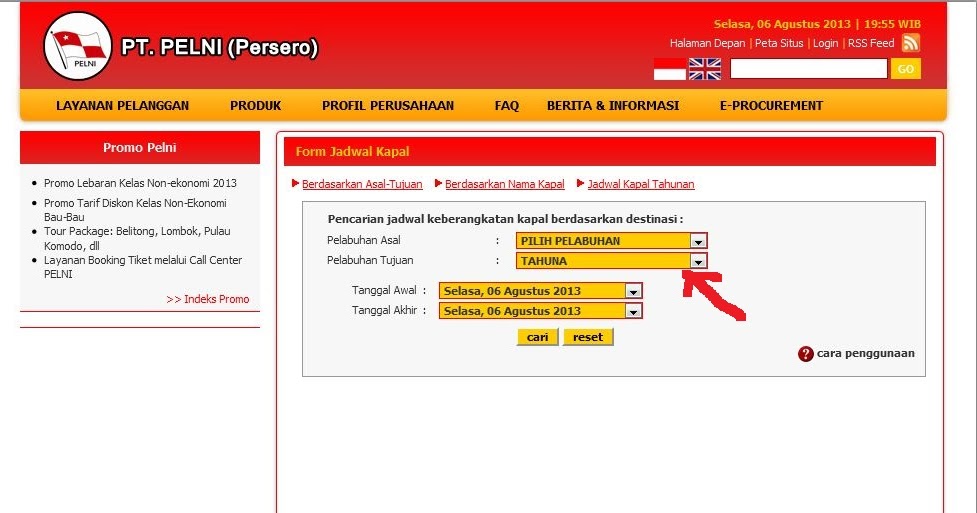Click the Tanggal Awal label
This screenshot has width=977, height=513.
pos(384,290)
